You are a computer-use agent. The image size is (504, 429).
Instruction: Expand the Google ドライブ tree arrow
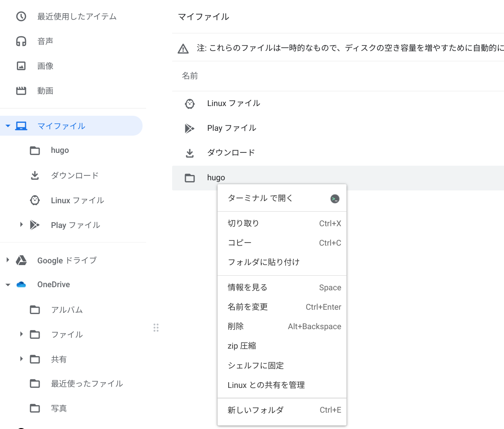coord(8,260)
